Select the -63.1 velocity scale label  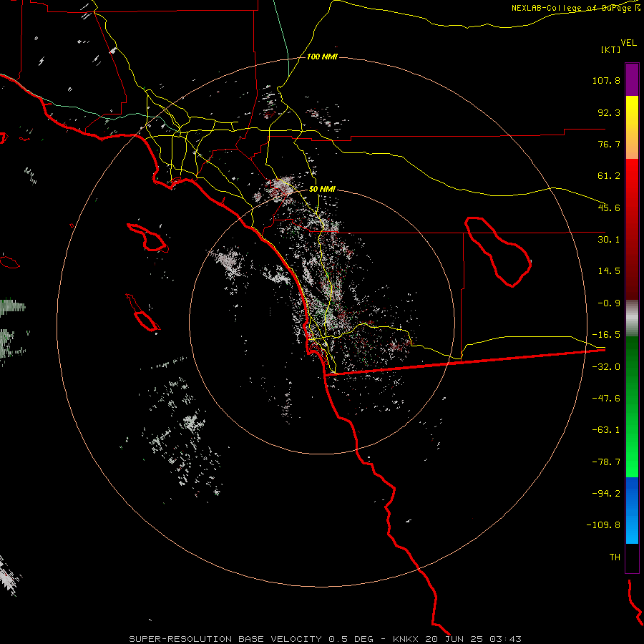click(606, 430)
